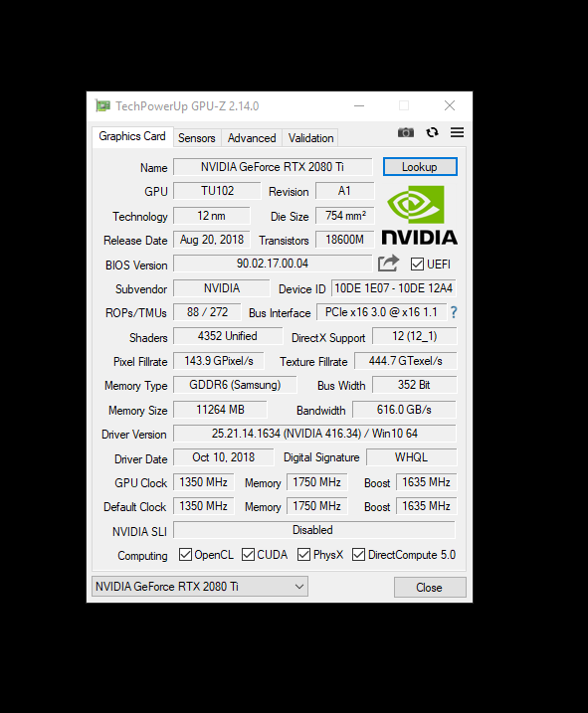Screen dimensions: 588x713
Task: Click the Bandwidth field 616.0 GB/s
Action: click(x=404, y=410)
